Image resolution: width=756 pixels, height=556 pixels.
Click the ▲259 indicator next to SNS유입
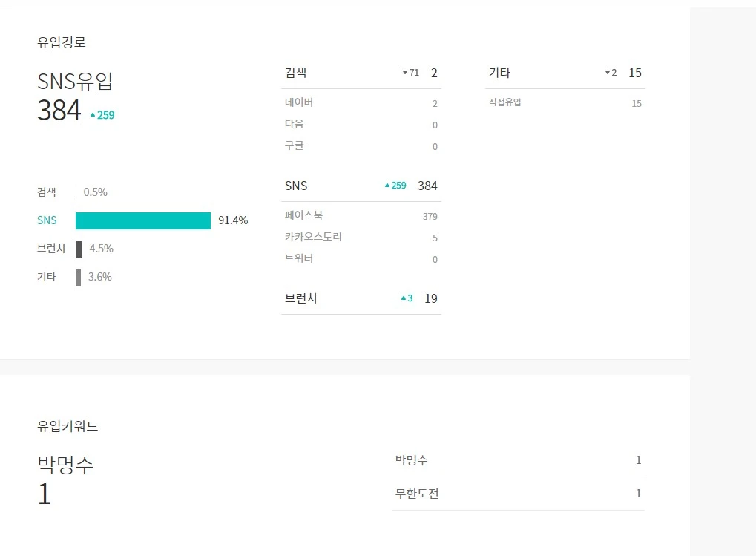(x=103, y=115)
